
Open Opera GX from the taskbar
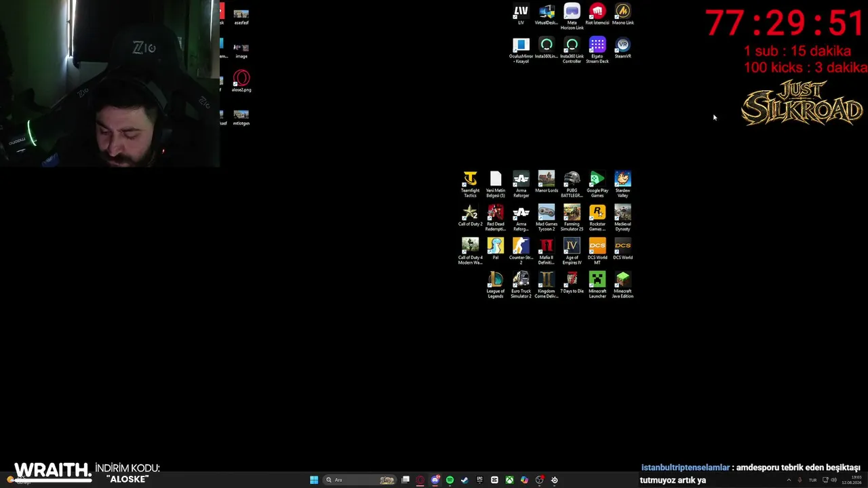point(420,480)
